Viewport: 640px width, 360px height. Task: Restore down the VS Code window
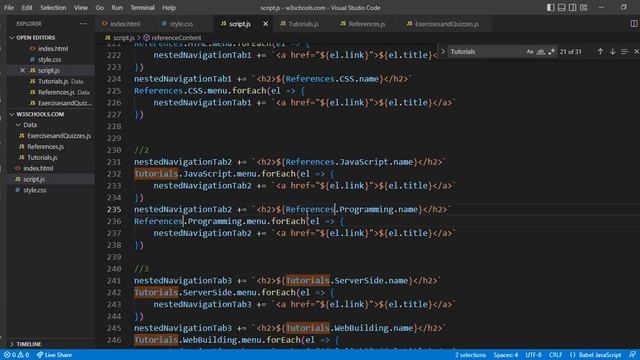tap(623, 7)
